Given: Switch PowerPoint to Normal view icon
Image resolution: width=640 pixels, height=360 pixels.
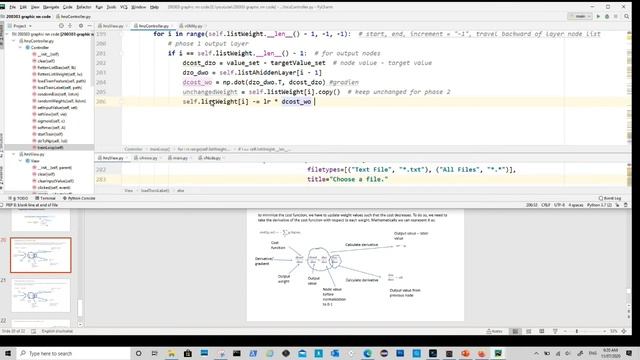Looking at the screenshot, I should 516,331.
